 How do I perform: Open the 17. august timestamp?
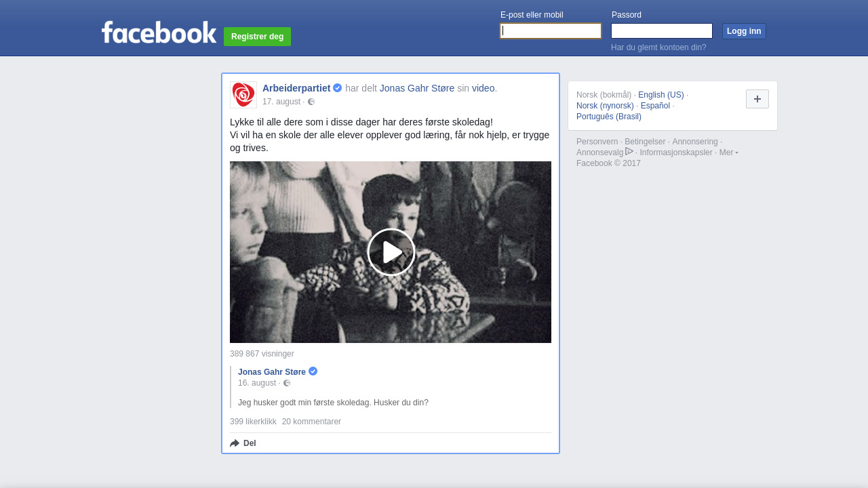(x=281, y=102)
